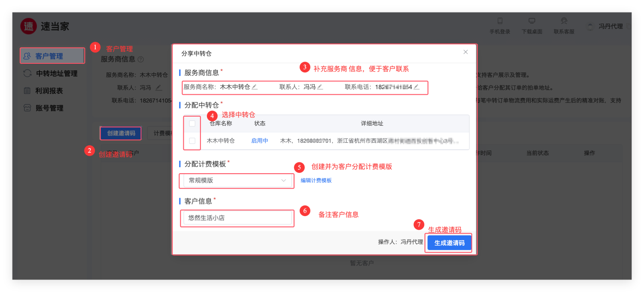Navigate to 账号管理 in sidebar

[x=49, y=108]
